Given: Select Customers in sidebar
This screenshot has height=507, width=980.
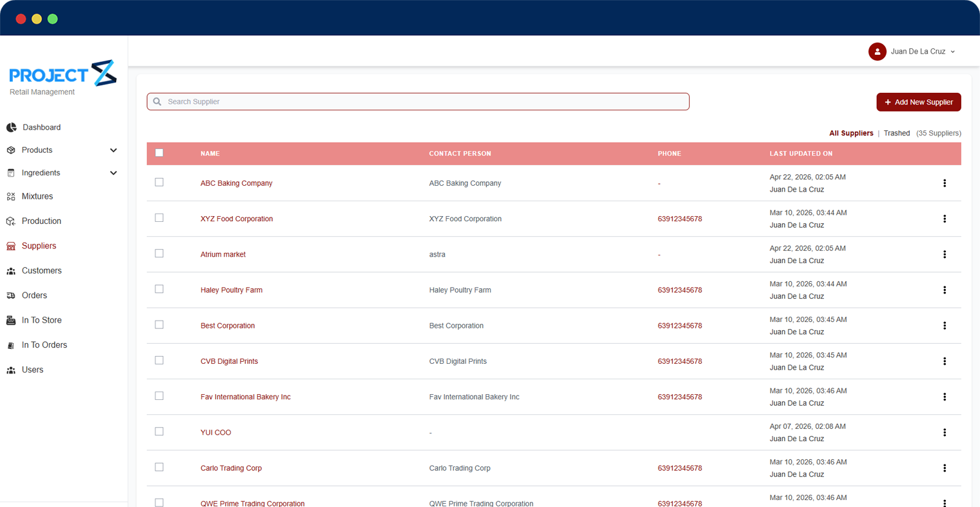Looking at the screenshot, I should pyautogui.click(x=42, y=271).
